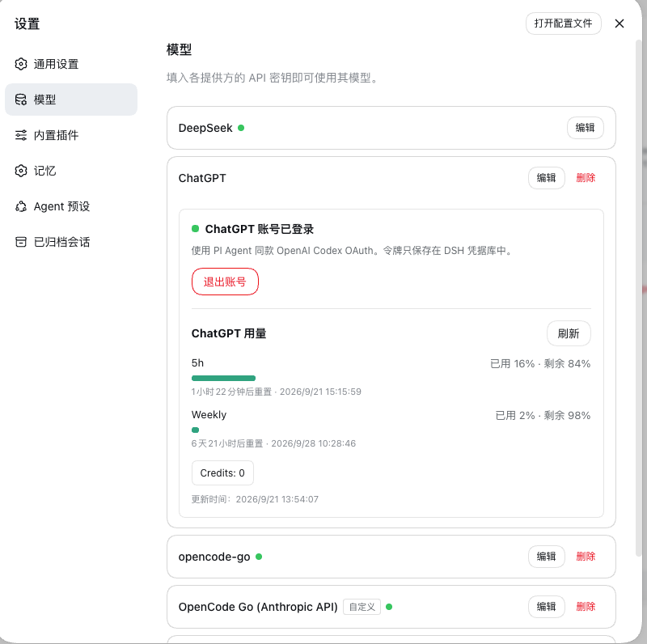Click OpenCode Go (Anthropic API) name
The width and height of the screenshot is (647, 644).
pos(258,607)
